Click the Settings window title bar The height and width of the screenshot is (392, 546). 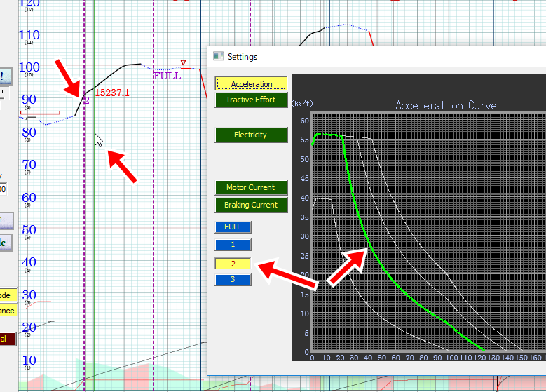[376, 56]
